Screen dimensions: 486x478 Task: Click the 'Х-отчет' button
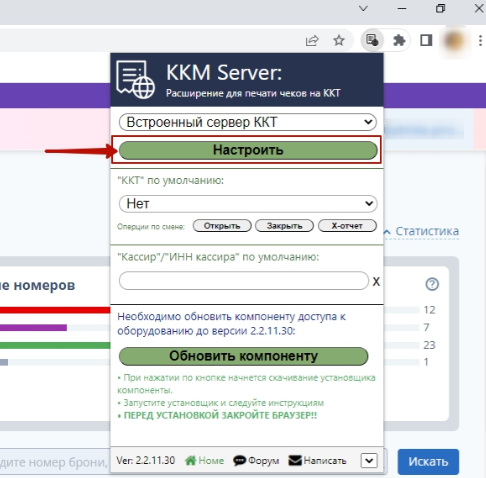[x=347, y=226]
